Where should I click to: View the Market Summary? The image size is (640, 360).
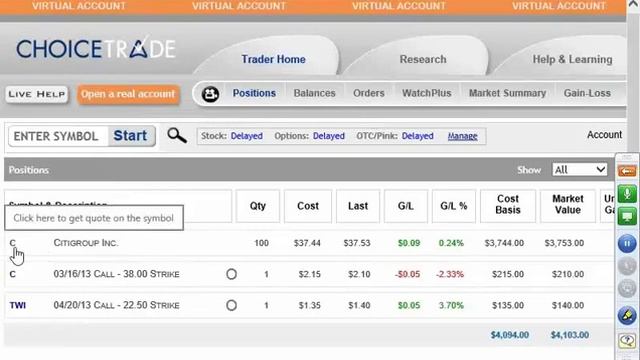507,93
